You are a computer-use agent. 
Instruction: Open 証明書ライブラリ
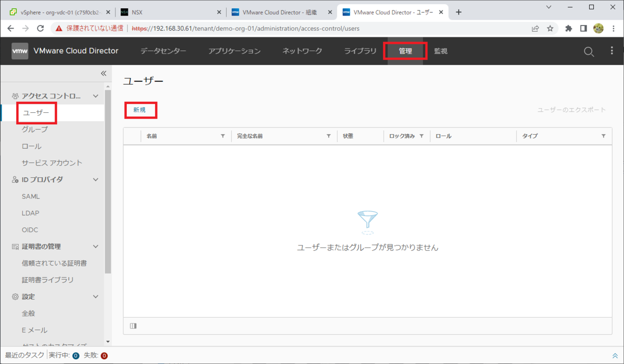(48, 280)
